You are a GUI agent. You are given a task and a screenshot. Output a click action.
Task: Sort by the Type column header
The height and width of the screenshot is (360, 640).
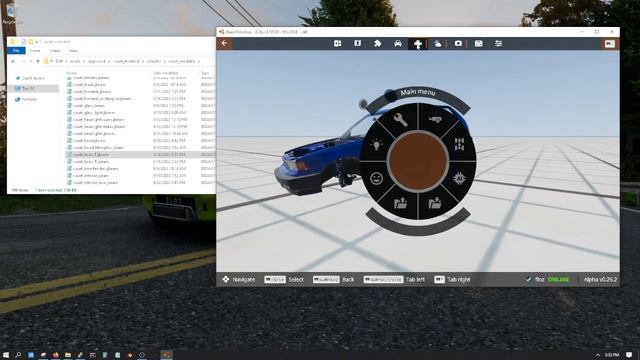205,73
